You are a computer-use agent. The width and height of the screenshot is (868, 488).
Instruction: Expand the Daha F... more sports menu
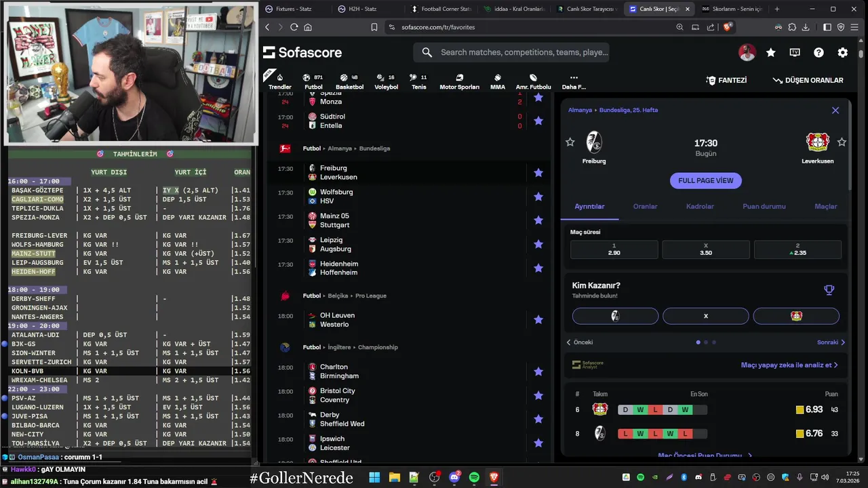click(574, 81)
